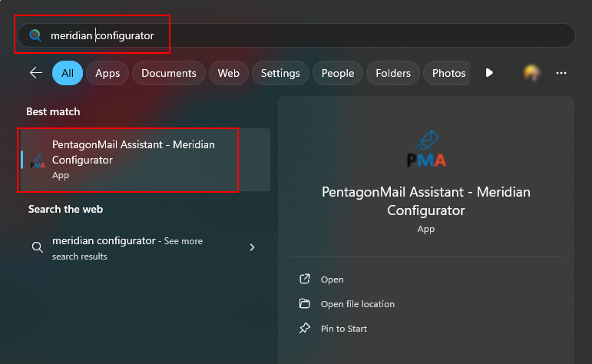Image resolution: width=592 pixels, height=364 pixels.
Task: Select the All filter tab
Action: tap(68, 73)
